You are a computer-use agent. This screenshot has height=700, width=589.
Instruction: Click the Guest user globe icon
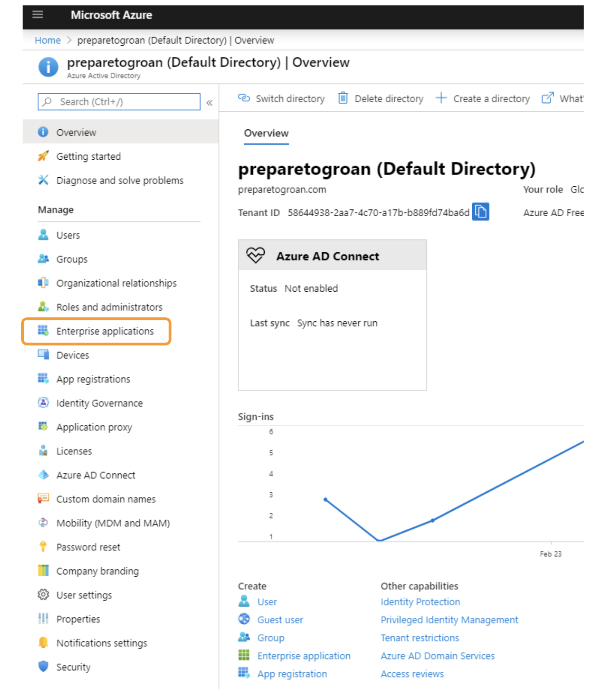click(244, 619)
